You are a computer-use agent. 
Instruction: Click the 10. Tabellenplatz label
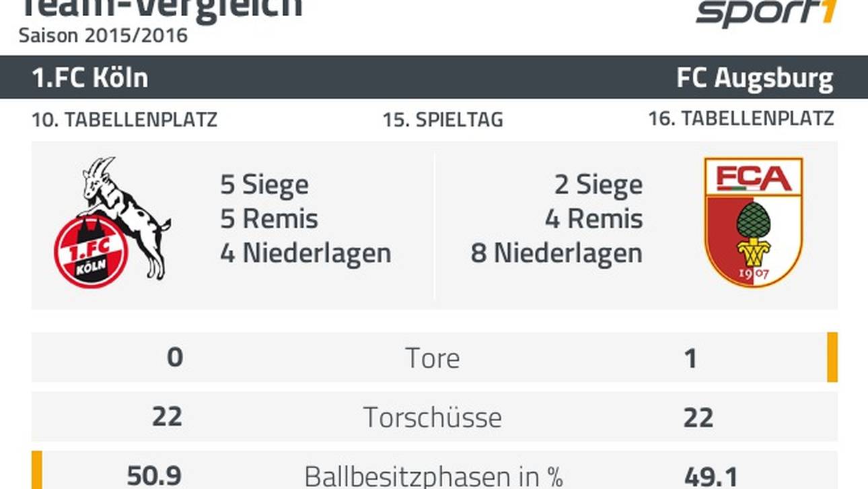[x=124, y=120]
